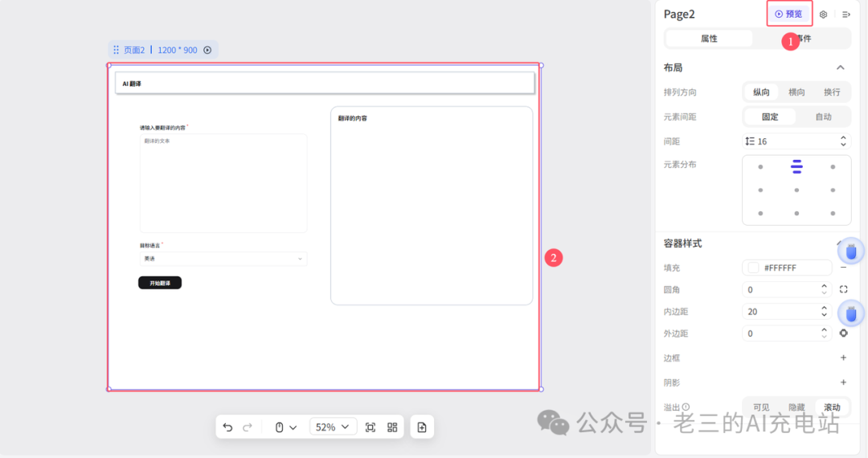Click the 内边距 stepper arrows
Screen dimensions: 868x458
(x=825, y=312)
